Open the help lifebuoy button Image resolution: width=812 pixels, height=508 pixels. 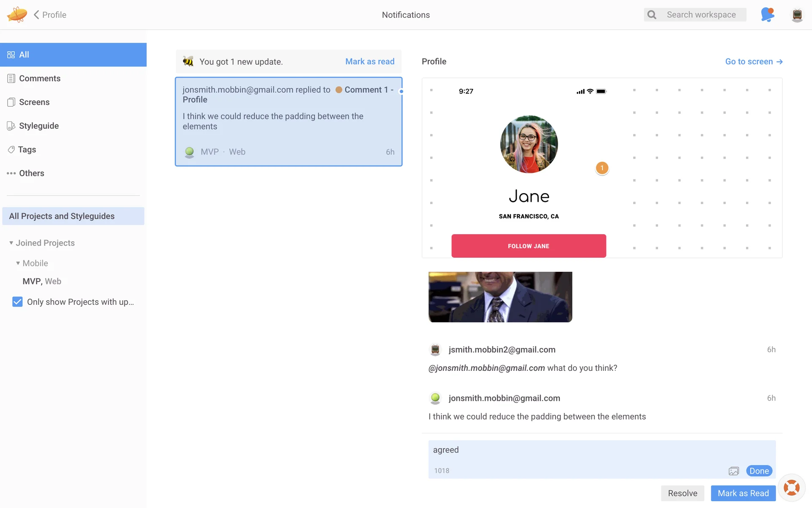pos(791,488)
